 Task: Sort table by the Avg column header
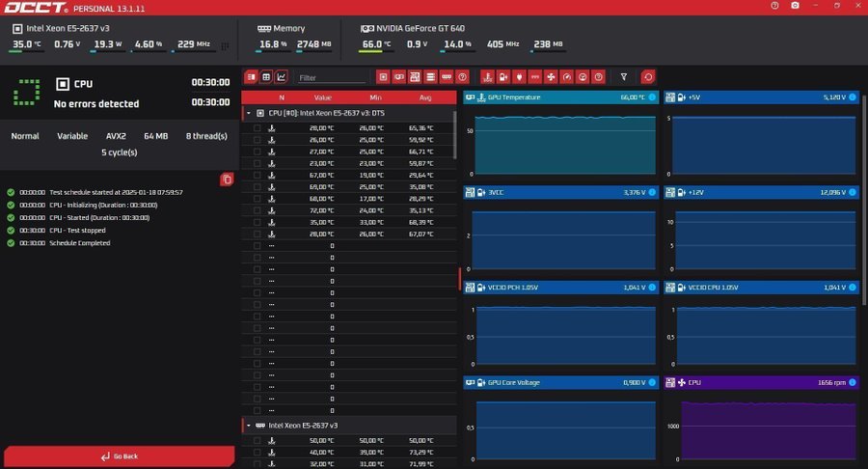(x=425, y=97)
